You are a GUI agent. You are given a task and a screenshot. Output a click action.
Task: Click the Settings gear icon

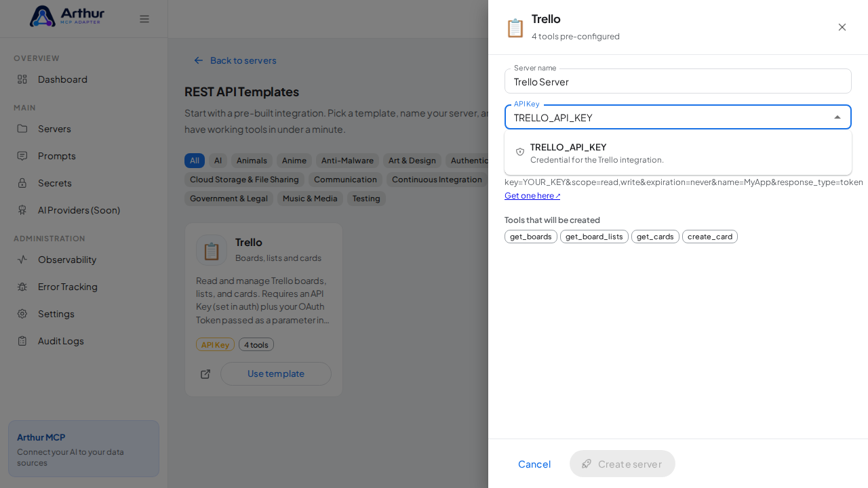pyautogui.click(x=22, y=314)
